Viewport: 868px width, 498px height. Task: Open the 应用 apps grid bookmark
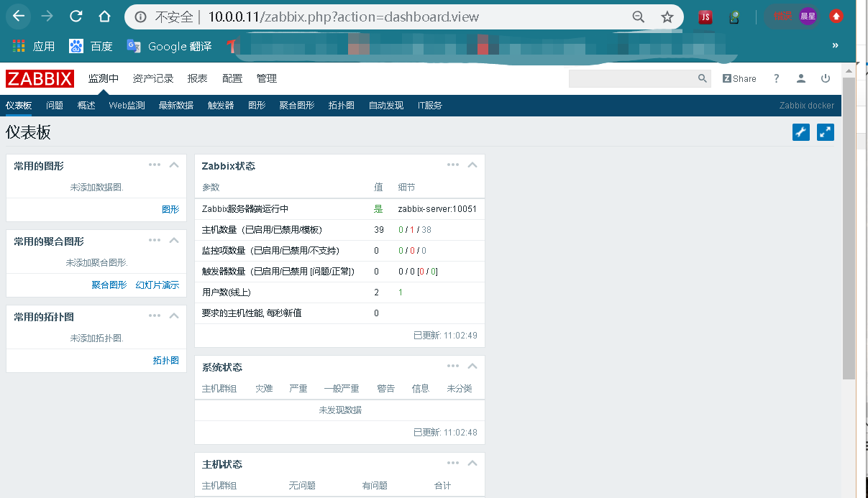34,46
